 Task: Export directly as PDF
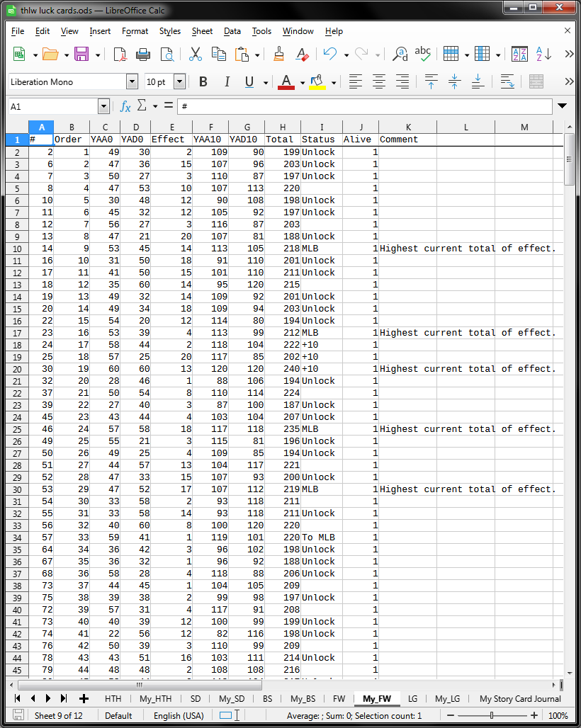pyautogui.click(x=120, y=55)
